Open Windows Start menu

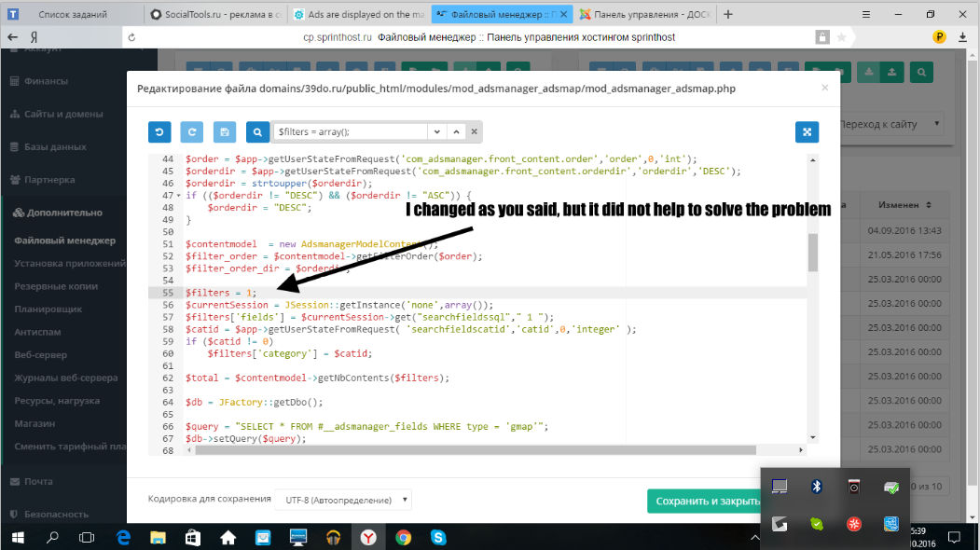click(18, 538)
